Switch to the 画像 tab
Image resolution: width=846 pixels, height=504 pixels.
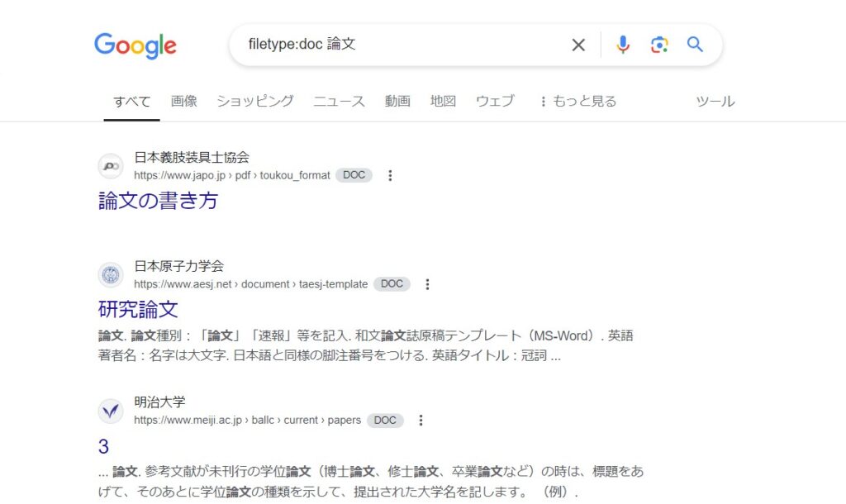[x=183, y=102]
